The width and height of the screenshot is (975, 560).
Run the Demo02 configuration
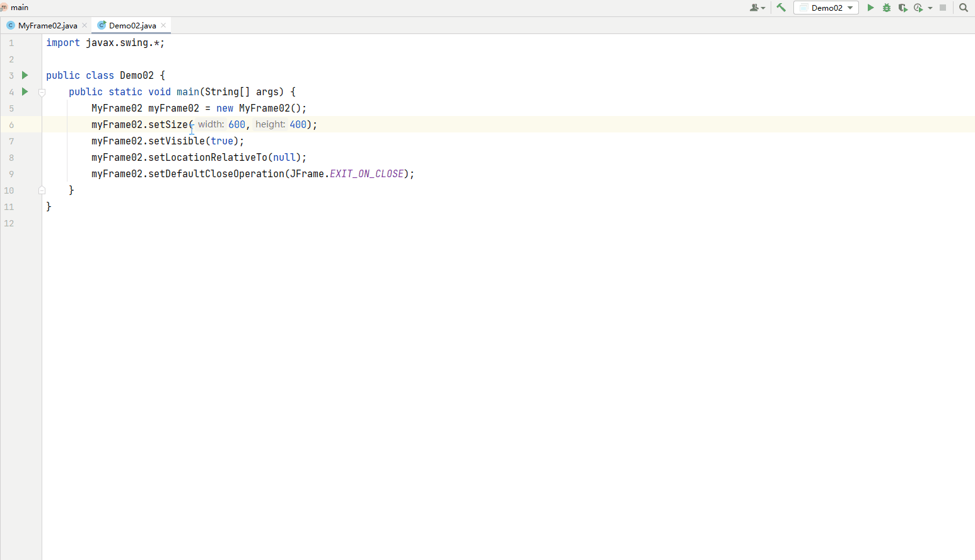(x=870, y=8)
